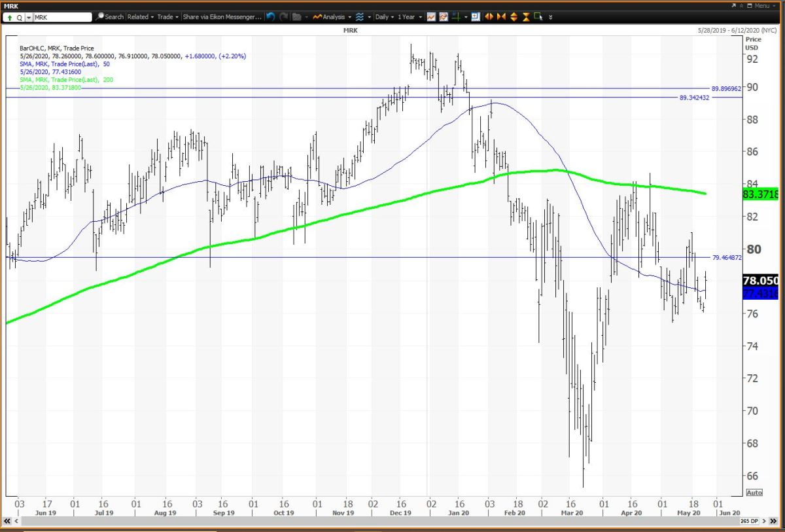The image size is (785, 532).
Task: Click the expand vertically orange arrows icon
Action: pyautogui.click(x=514, y=16)
